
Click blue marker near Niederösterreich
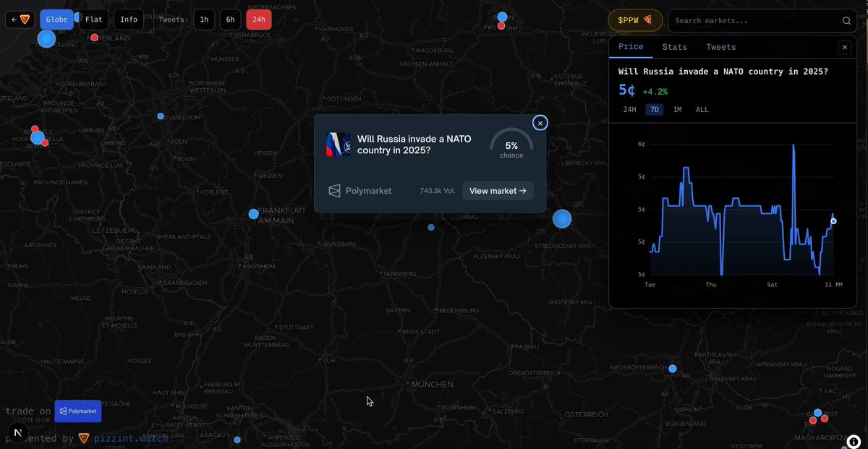tap(673, 369)
